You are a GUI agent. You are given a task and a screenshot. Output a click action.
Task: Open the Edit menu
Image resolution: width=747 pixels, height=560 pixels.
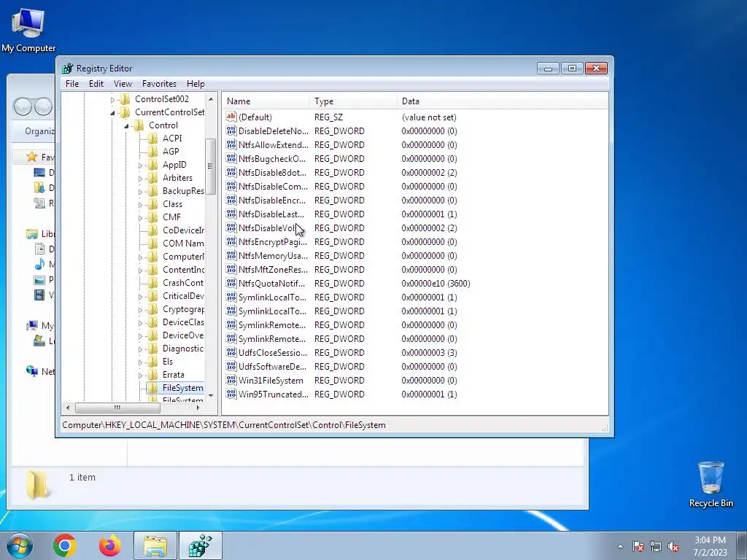click(96, 84)
